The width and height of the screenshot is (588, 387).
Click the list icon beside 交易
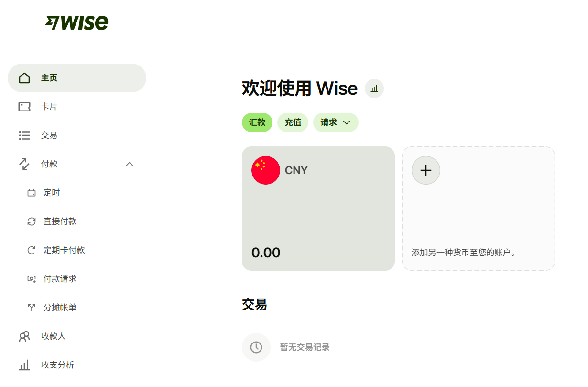(24, 135)
